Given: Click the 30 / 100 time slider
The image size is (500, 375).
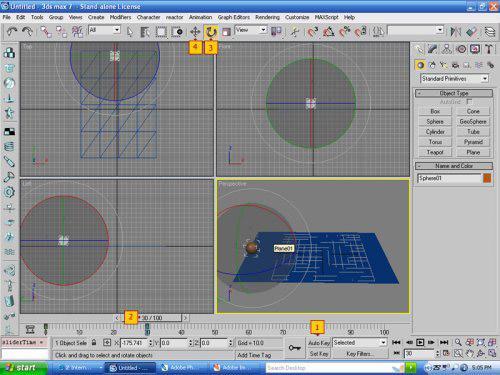Looking at the screenshot, I should pos(152,318).
